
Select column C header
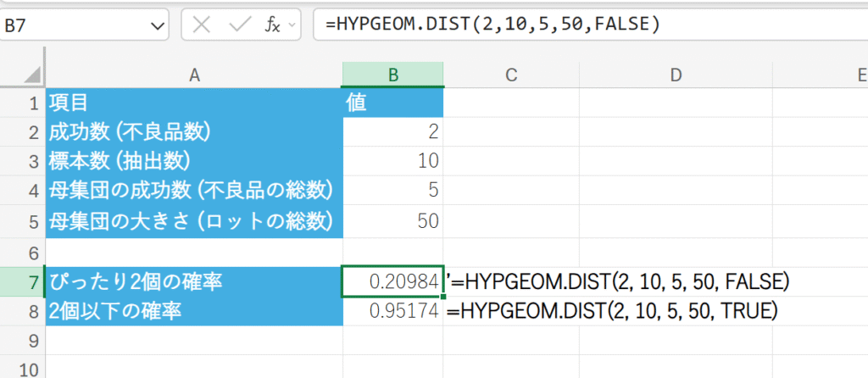coord(510,75)
